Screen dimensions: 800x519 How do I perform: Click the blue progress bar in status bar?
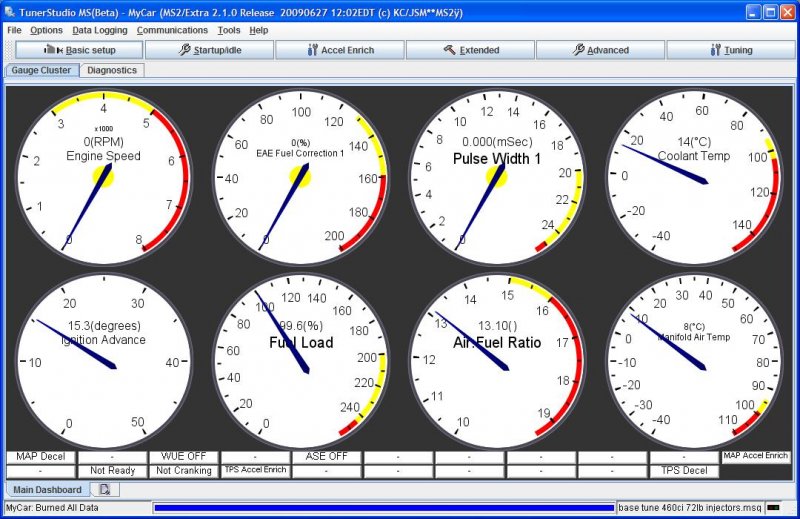[x=384, y=508]
